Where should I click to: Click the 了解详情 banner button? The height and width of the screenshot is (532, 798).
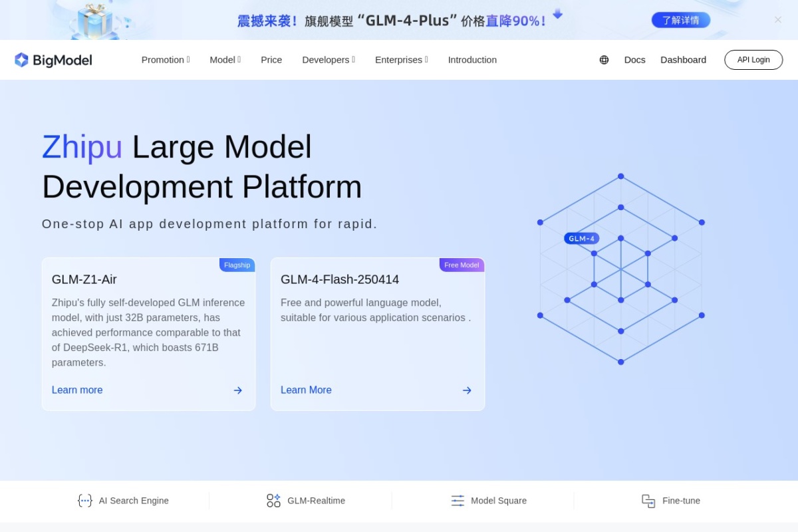click(x=680, y=21)
